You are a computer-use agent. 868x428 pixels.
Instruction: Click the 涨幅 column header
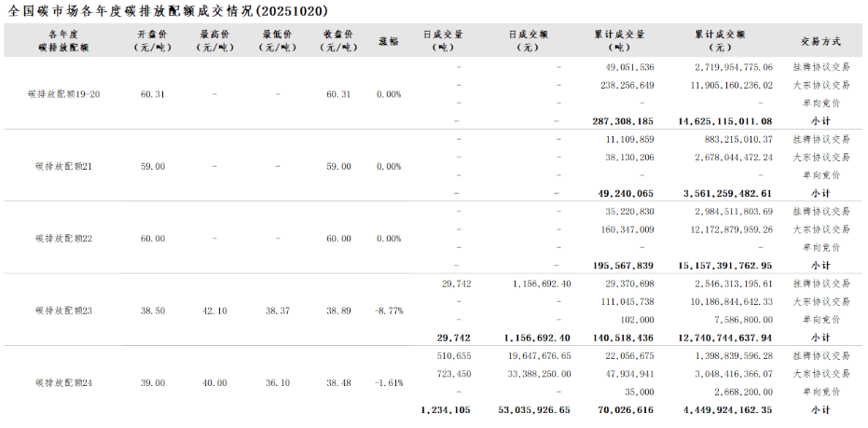point(389,41)
